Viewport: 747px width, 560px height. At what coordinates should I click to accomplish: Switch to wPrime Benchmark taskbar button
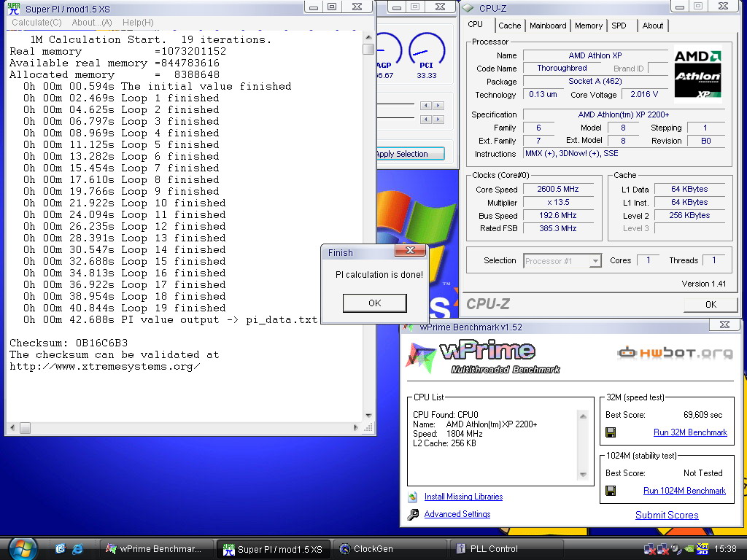click(155, 549)
